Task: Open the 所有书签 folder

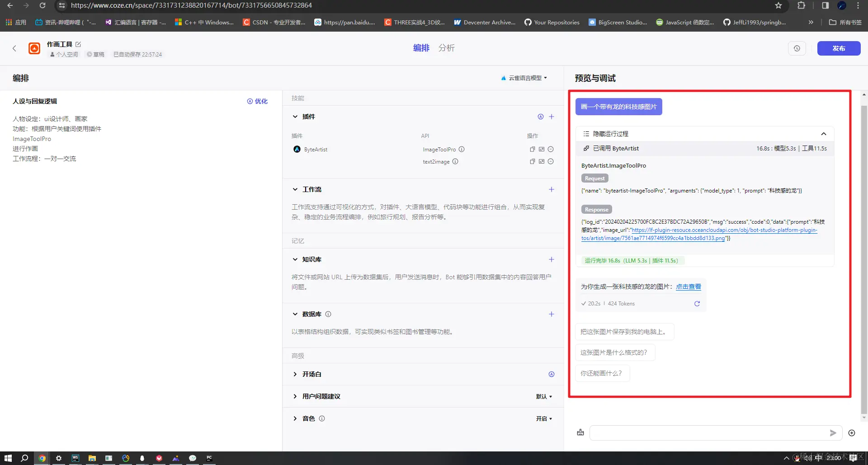Action: 845,22
